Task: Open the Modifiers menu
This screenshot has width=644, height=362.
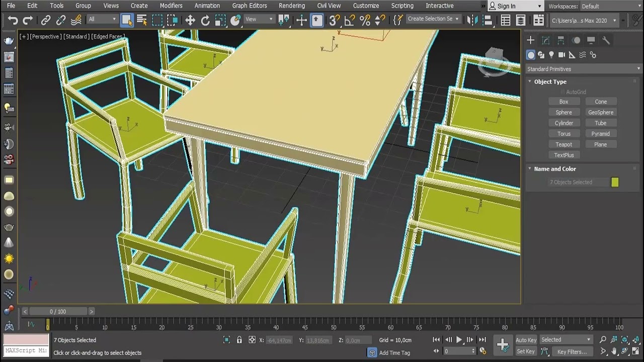Action: [x=171, y=6]
